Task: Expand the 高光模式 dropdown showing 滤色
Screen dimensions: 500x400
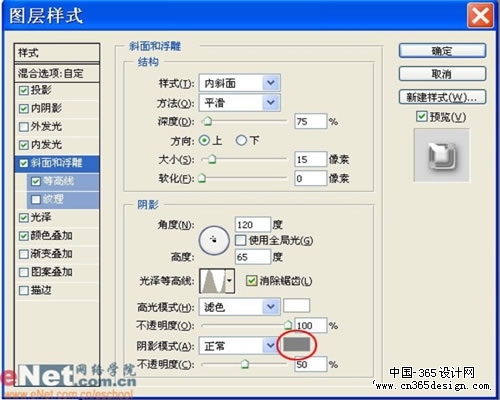Action: (240, 306)
